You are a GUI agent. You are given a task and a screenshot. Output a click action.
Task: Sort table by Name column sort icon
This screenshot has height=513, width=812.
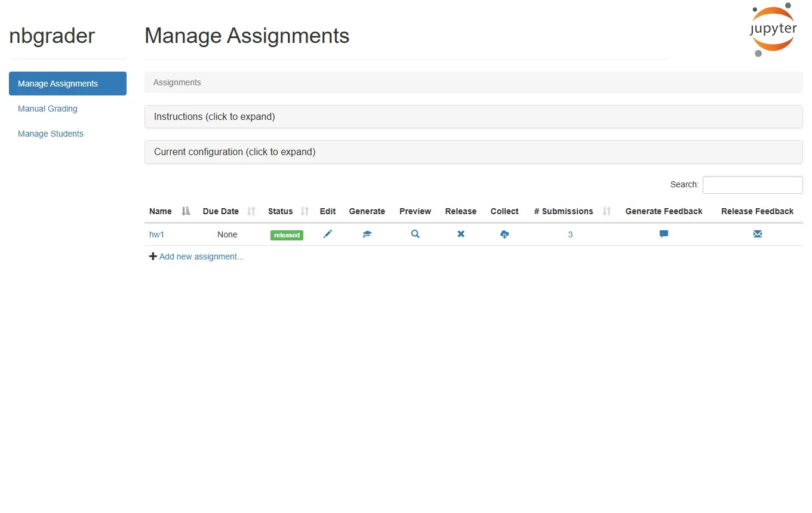[186, 211]
